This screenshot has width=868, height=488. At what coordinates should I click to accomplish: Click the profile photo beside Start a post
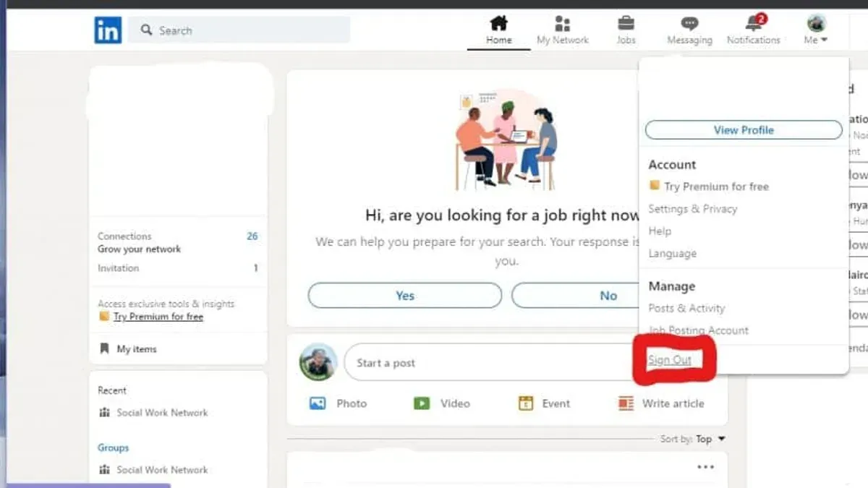click(x=318, y=362)
